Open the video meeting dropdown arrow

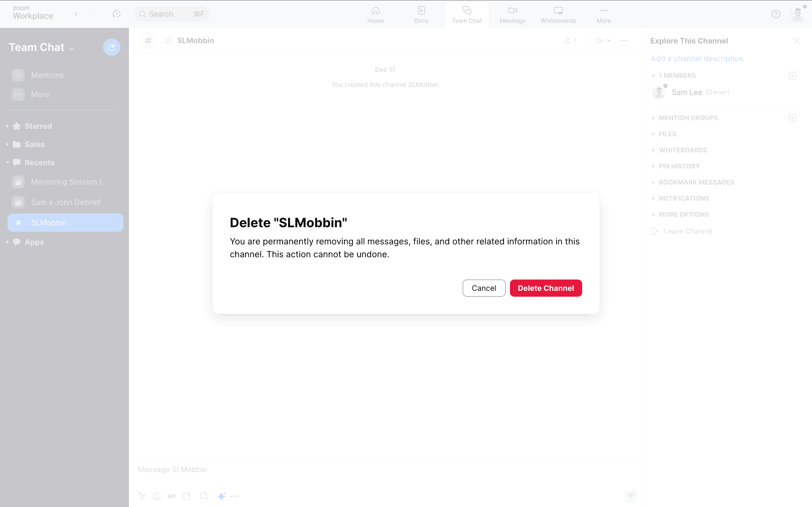pos(609,41)
